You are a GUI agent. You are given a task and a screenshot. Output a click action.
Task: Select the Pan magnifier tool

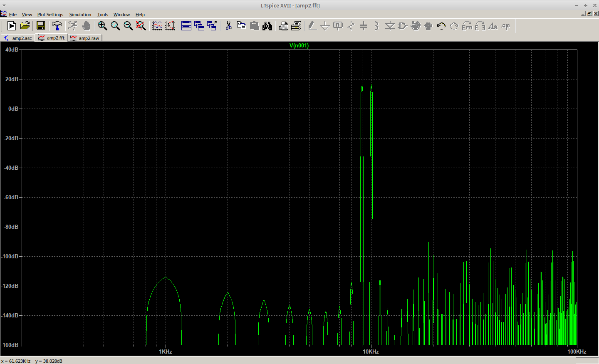(x=115, y=26)
